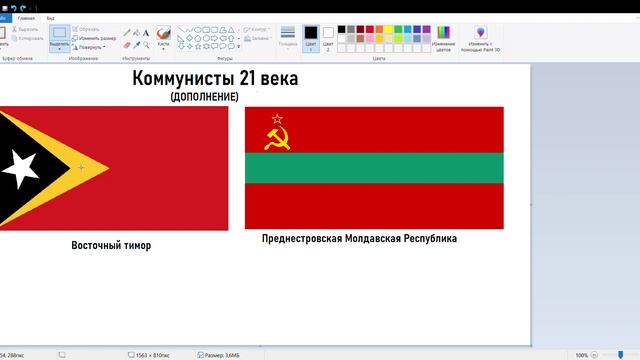Image resolution: width=640 pixels, height=360 pixels.
Task: Switch to the Главная ribbon tab
Action: pyautogui.click(x=26, y=18)
